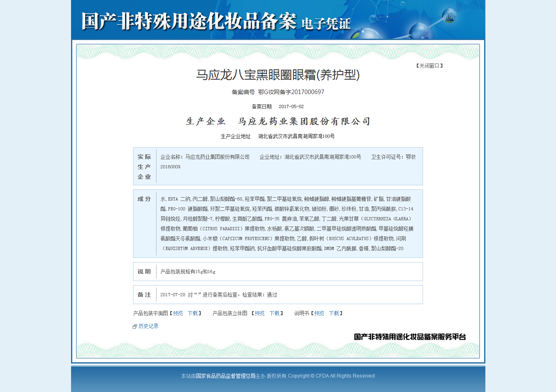Download the 产品包装平面图 file
Image resolution: width=556 pixels, height=392 pixels.
[x=193, y=313]
